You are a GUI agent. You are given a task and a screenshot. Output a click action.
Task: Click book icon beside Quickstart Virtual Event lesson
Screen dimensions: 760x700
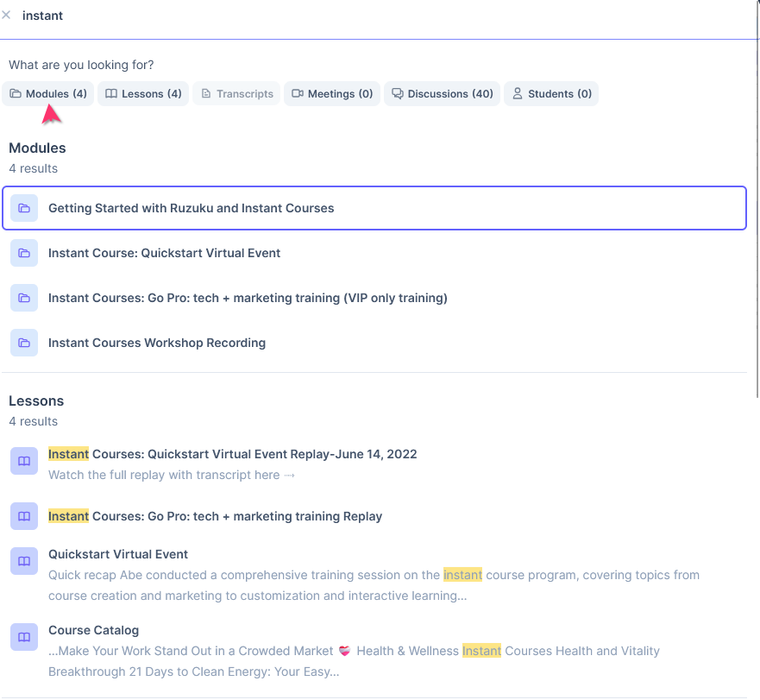[x=24, y=561]
